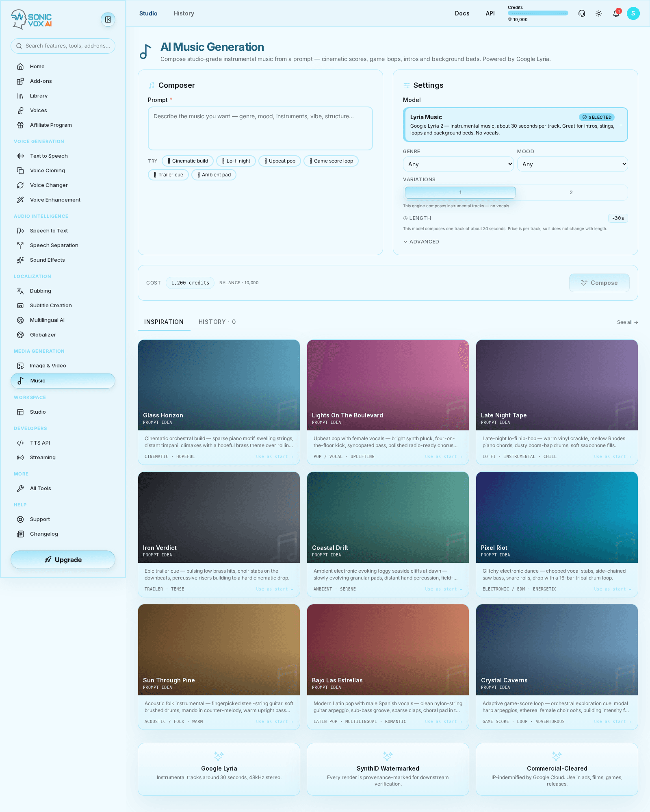Click the Compose button
Screen dimensions: 650x812
pyautogui.click(x=599, y=283)
